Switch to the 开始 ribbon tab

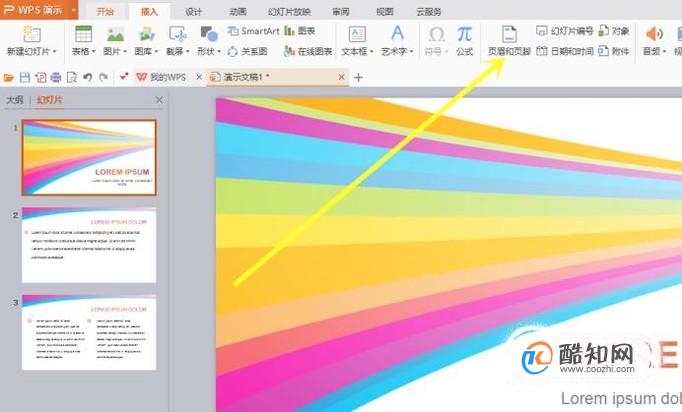tap(105, 12)
